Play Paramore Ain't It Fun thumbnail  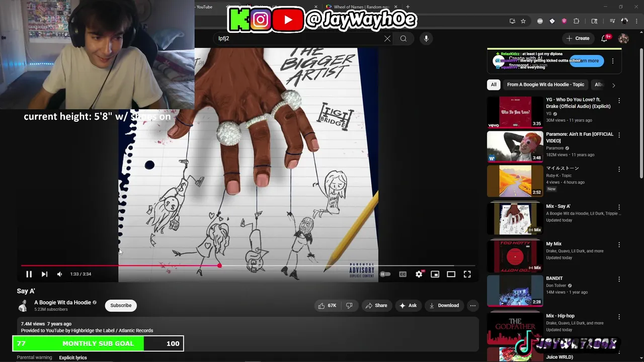point(515,146)
